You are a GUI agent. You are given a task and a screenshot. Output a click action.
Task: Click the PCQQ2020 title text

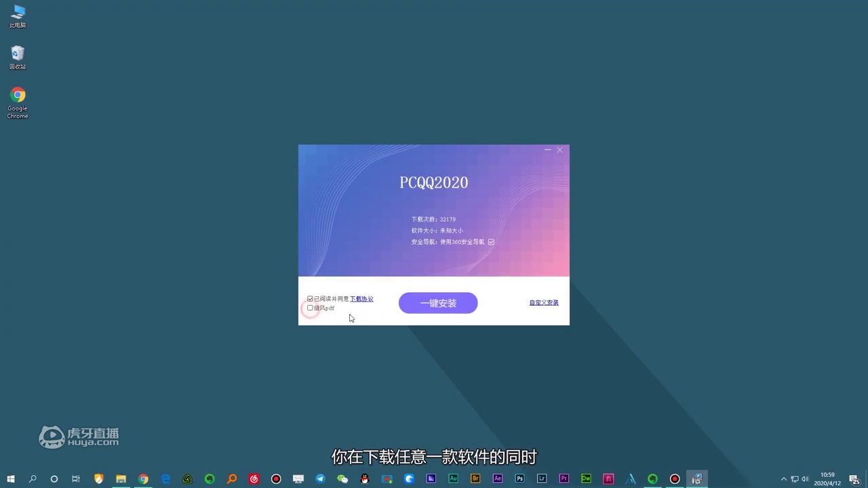(434, 182)
